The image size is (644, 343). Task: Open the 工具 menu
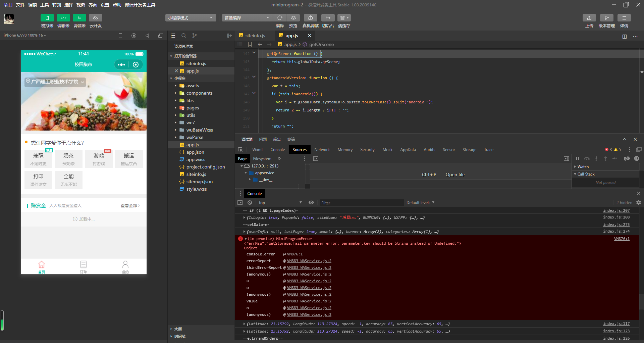pos(45,5)
